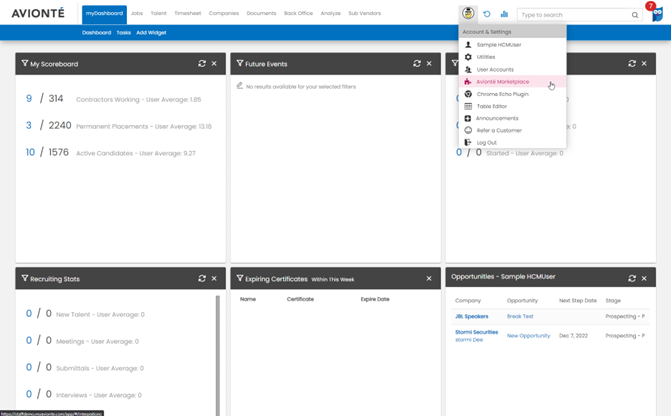Open Stormi Securities company link
Screen dimensions: 671x416
point(476,332)
